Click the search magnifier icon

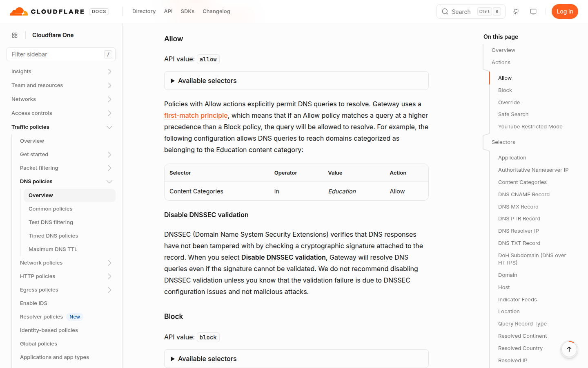pos(445,11)
